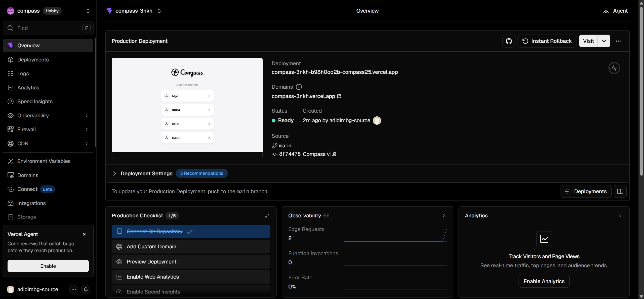The image size is (644, 299).
Task: Click the analytics chart icon in card
Action: coord(544,239)
